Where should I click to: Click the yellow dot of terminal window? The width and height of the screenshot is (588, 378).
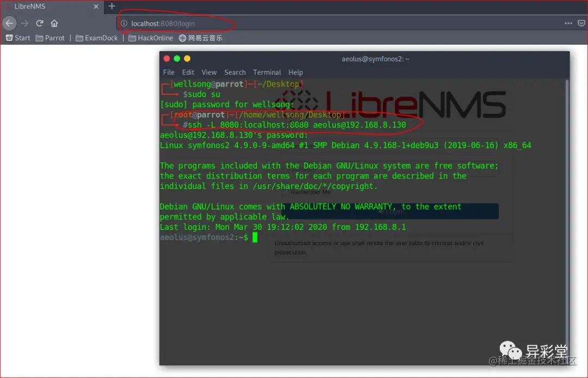[x=187, y=58]
